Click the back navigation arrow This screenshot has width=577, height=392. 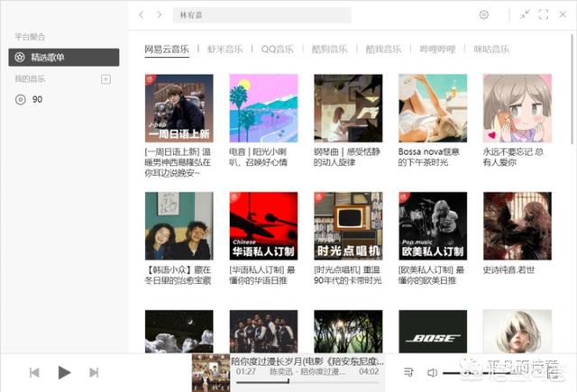click(x=142, y=15)
